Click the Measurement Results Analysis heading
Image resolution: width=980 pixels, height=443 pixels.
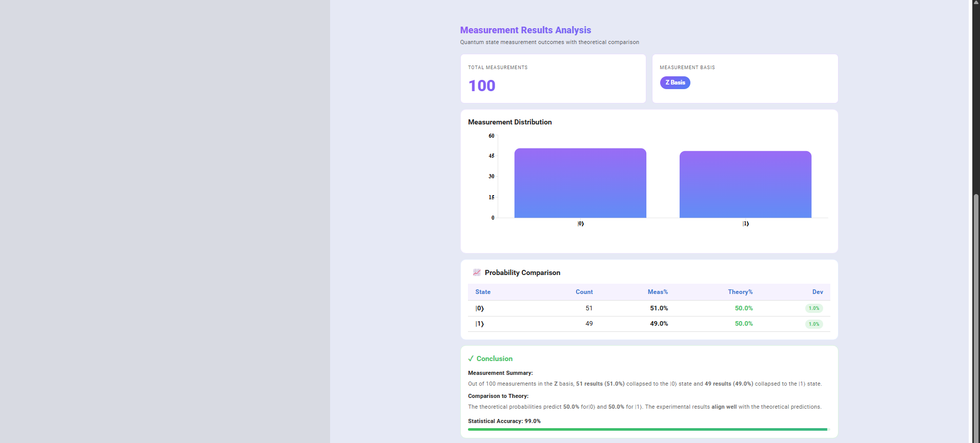pyautogui.click(x=525, y=30)
